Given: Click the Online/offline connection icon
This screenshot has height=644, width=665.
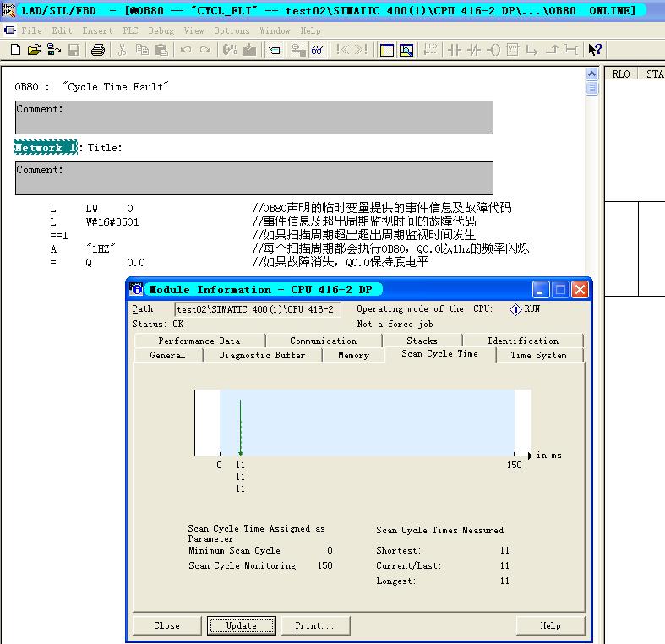Looking at the screenshot, I should 298,50.
